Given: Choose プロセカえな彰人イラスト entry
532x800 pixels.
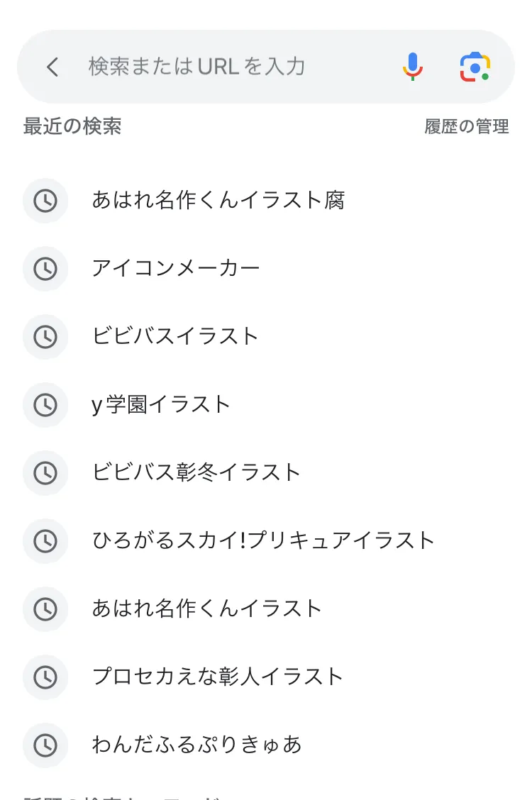Looking at the screenshot, I should pos(266,677).
